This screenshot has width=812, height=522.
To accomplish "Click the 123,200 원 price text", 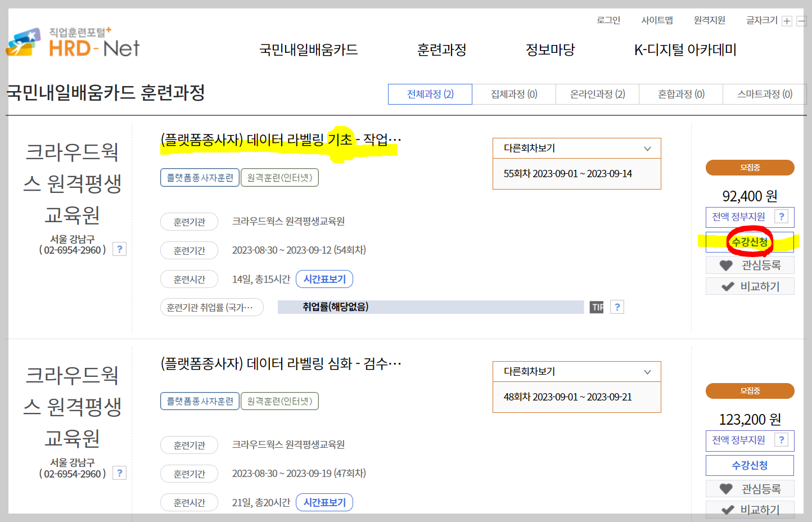I will 750,419.
